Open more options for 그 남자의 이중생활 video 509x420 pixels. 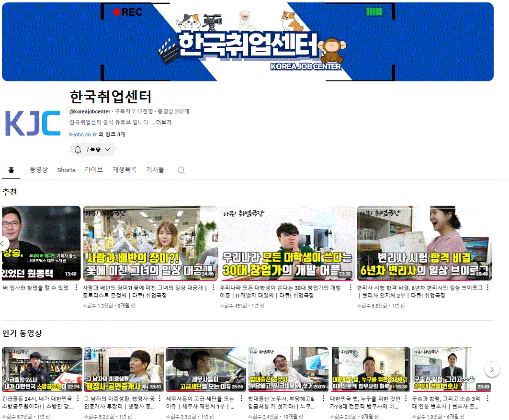click(x=160, y=398)
